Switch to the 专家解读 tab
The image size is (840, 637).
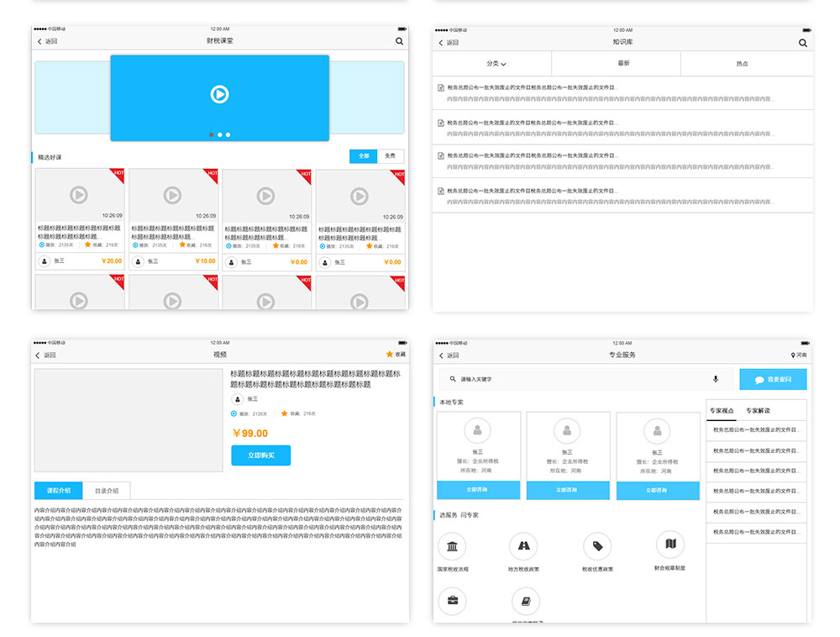[x=758, y=411]
